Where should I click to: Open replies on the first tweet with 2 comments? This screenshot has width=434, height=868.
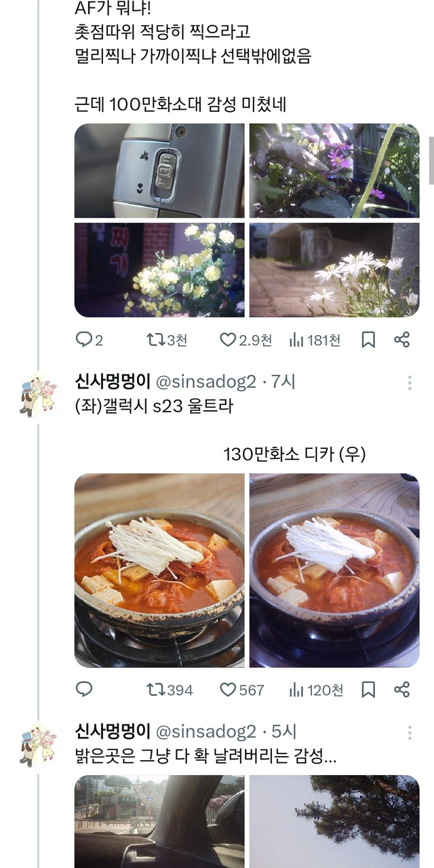pos(89,340)
